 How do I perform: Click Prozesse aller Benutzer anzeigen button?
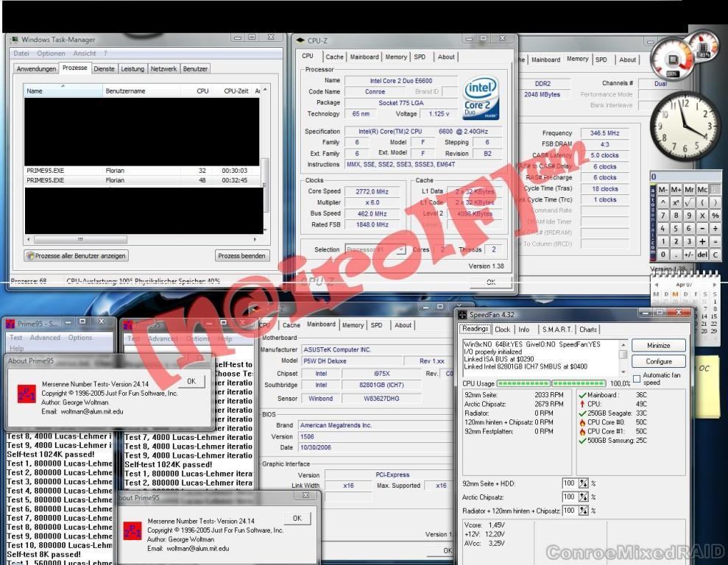pos(77,255)
